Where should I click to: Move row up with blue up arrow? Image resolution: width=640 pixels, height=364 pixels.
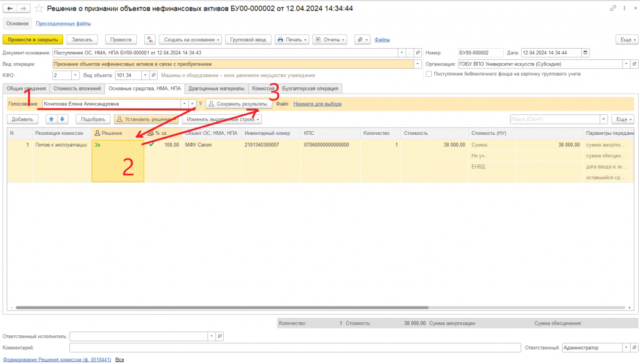tap(51, 119)
